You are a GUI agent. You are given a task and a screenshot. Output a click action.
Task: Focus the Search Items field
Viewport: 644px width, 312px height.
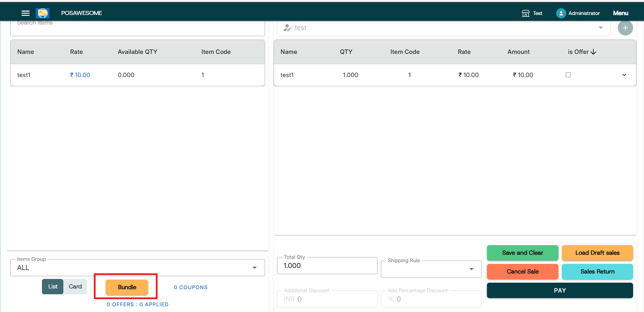[138, 28]
